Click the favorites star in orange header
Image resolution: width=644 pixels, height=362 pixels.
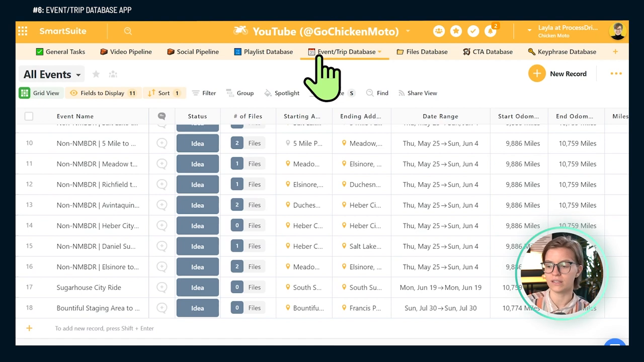pos(456,31)
